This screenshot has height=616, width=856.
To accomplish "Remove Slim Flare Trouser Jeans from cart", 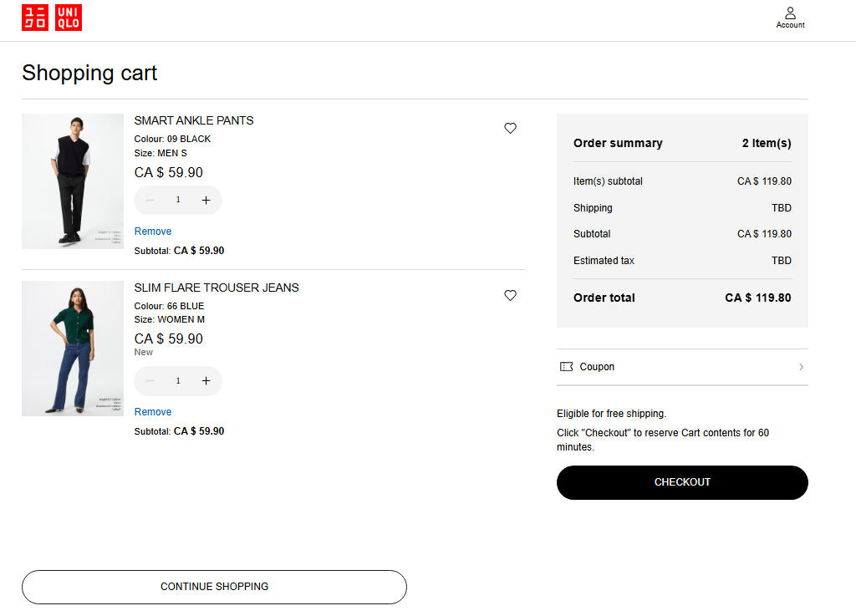I will (153, 412).
